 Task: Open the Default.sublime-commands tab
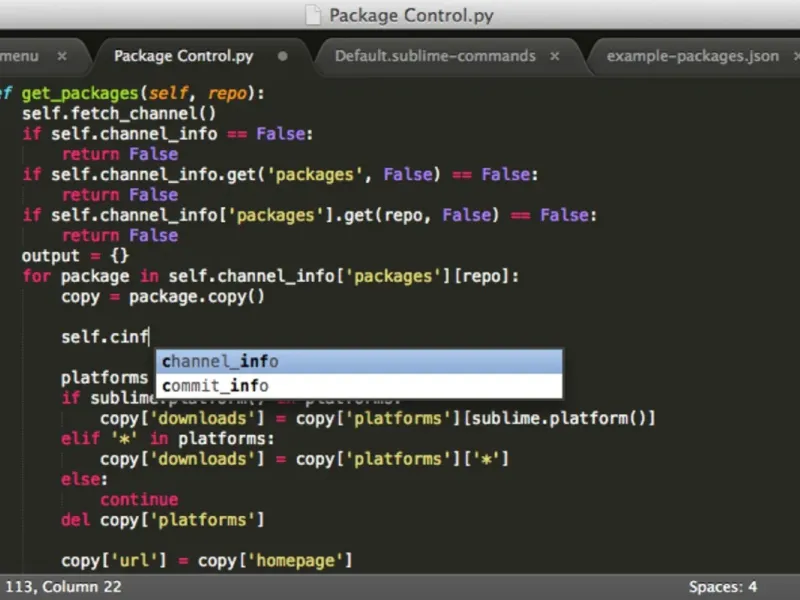click(435, 56)
